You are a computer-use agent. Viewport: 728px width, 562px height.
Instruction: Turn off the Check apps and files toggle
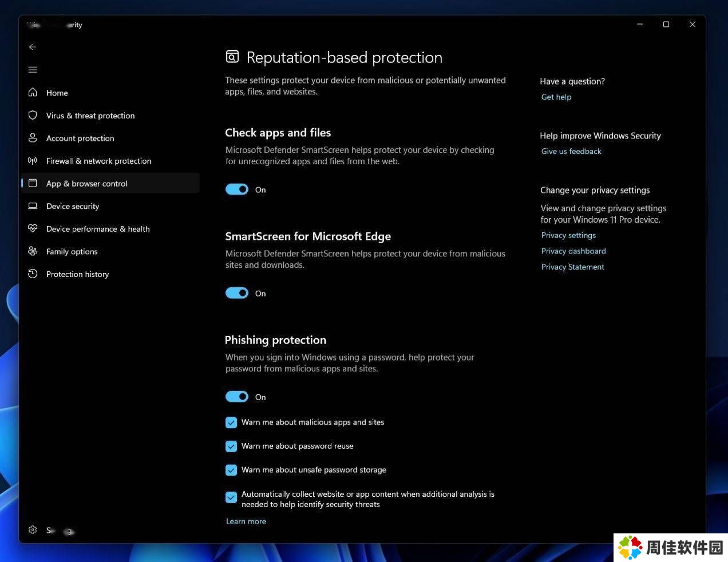tap(237, 189)
